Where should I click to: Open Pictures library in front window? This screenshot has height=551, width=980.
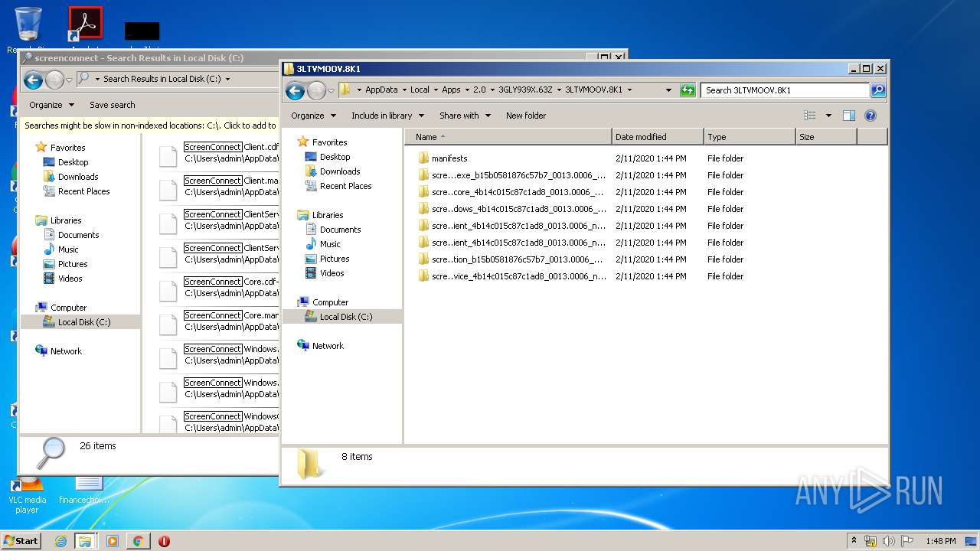pos(335,259)
